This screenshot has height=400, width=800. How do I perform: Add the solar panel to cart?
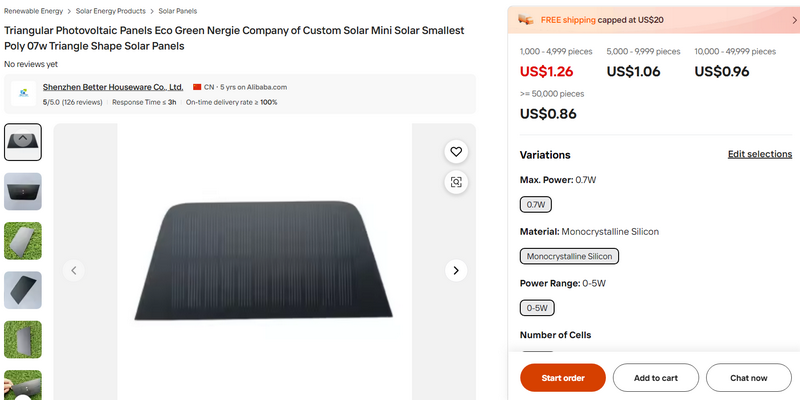pos(655,378)
